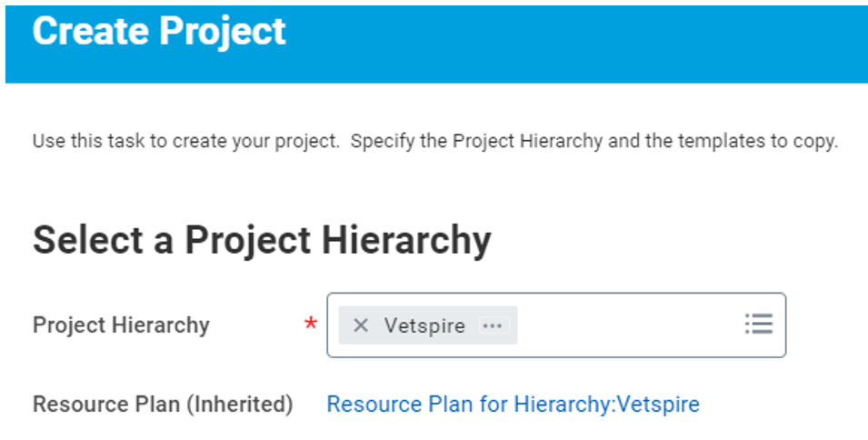Click the "Create Project" page title
The height and width of the screenshot is (440, 868).
click(x=159, y=31)
